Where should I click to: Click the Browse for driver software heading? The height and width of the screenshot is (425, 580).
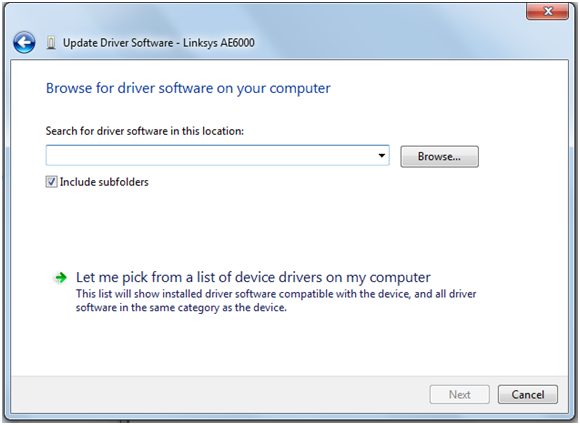188,88
